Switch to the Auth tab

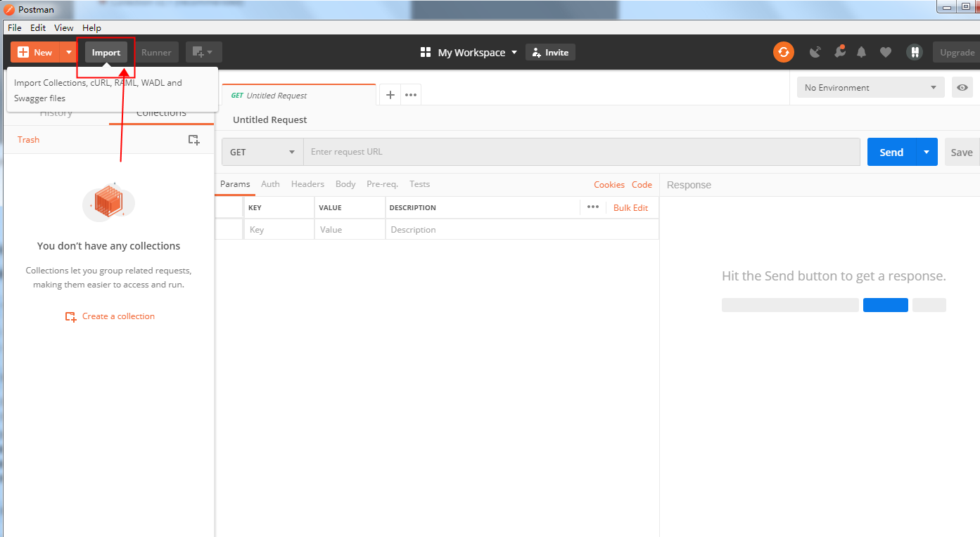(270, 184)
